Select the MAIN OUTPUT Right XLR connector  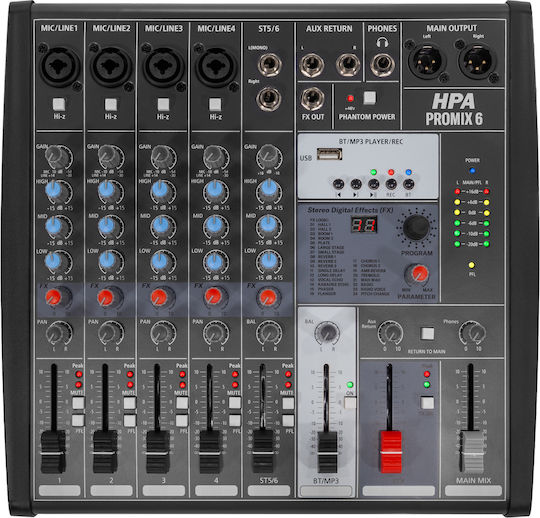[x=477, y=61]
